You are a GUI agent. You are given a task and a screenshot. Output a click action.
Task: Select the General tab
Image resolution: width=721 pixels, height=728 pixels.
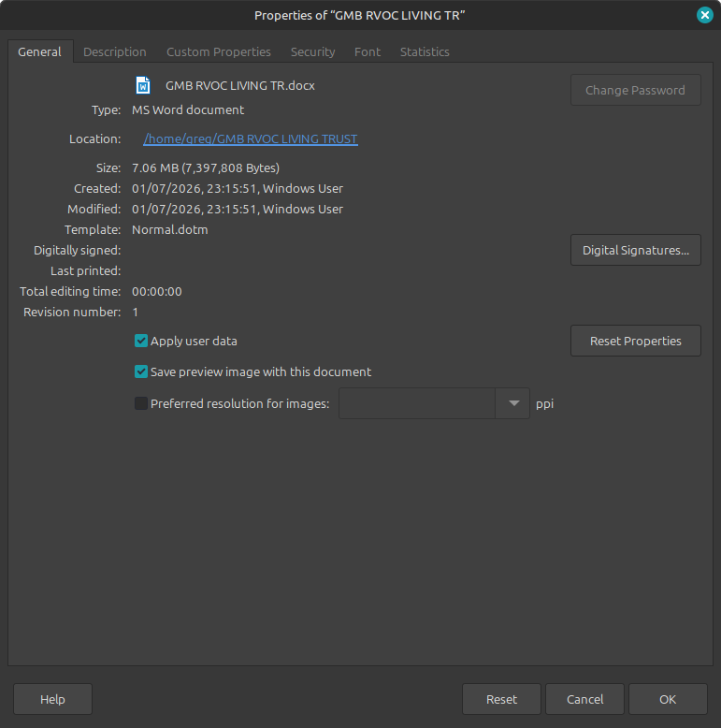(40, 52)
